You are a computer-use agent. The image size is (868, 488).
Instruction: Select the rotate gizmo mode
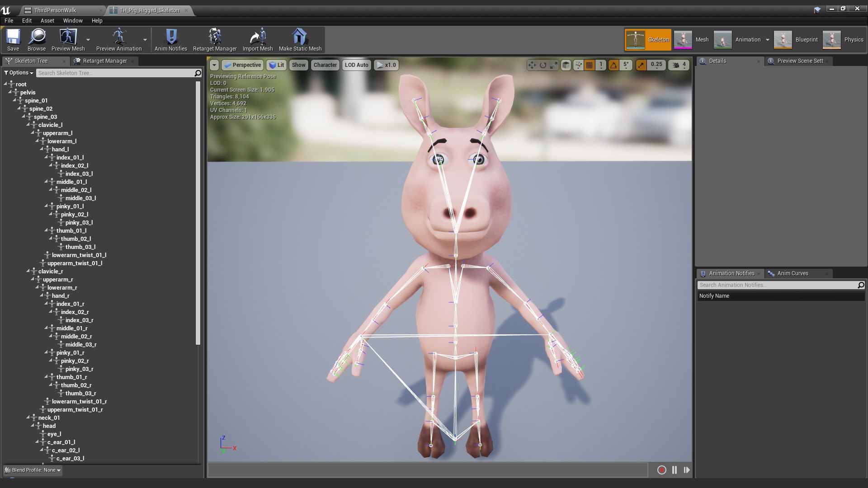[x=543, y=65]
